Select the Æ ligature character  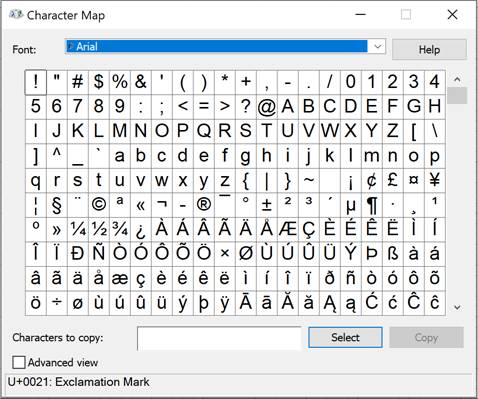click(x=288, y=230)
